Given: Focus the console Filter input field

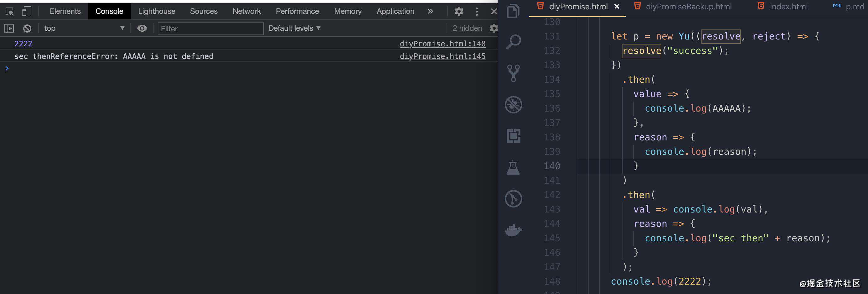Looking at the screenshot, I should 211,29.
